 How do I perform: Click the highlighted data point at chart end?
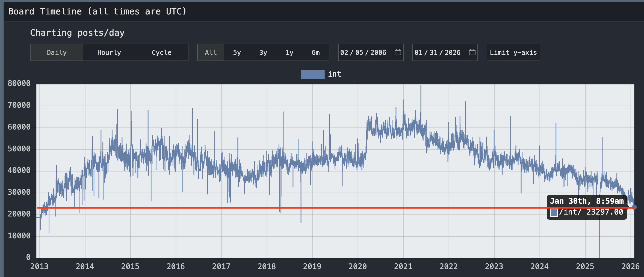[634, 207]
